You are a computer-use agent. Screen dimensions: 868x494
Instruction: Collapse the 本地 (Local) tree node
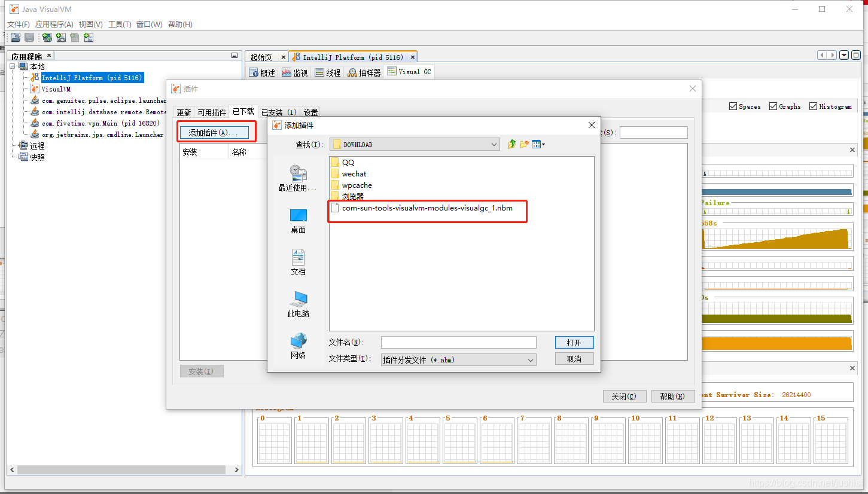tap(14, 66)
